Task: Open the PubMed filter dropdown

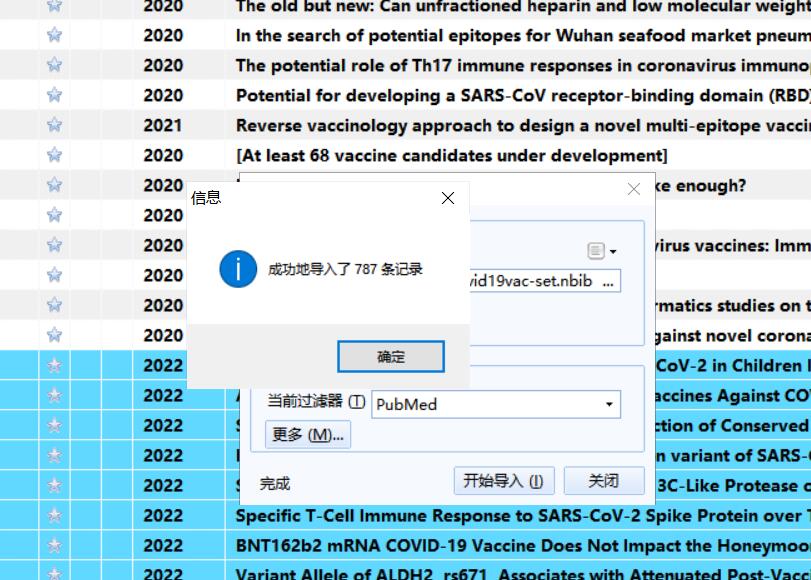Action: (609, 404)
